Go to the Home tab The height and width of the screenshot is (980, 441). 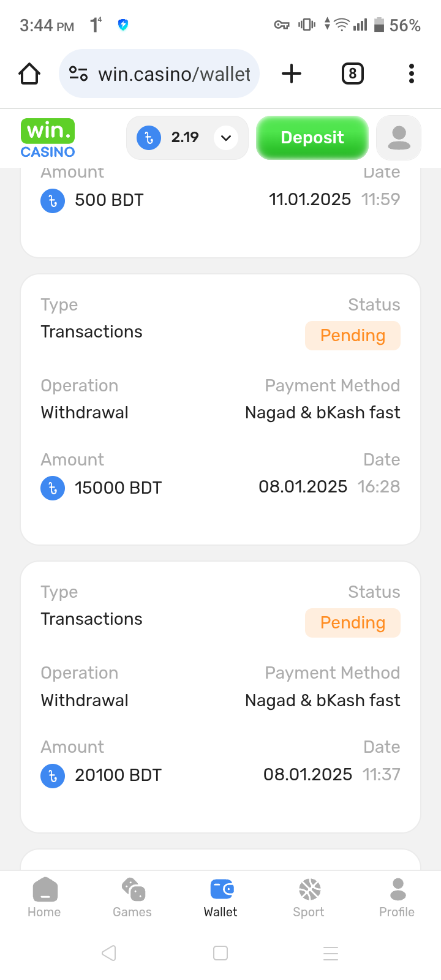(x=44, y=897)
